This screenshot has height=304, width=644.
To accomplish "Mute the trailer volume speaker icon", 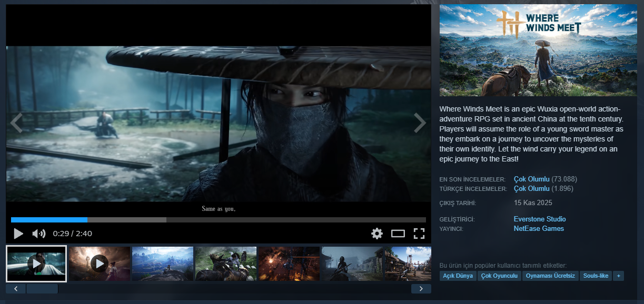I will [x=38, y=234].
